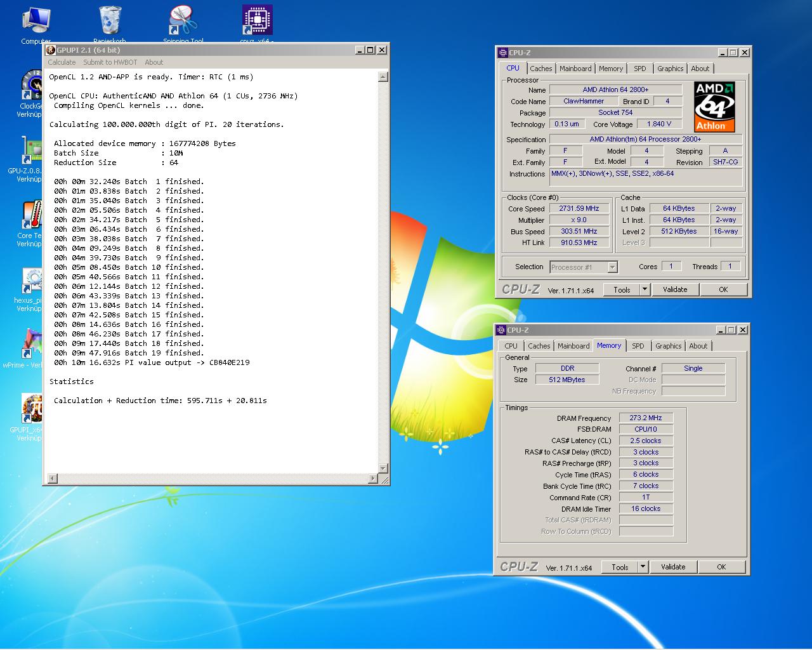
Task: Click the Channel # value Single
Action: pos(693,368)
